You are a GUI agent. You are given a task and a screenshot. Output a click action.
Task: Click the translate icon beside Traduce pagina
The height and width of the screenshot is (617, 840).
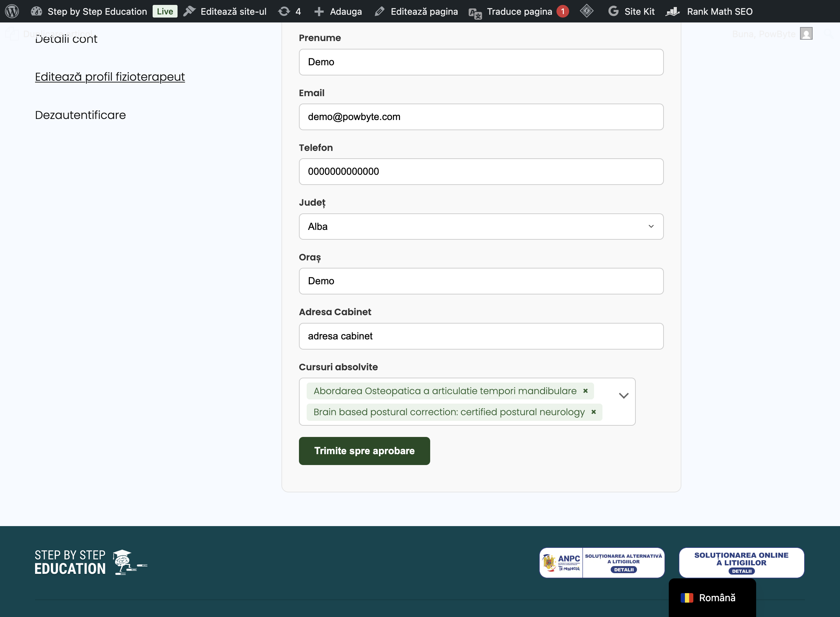point(475,13)
